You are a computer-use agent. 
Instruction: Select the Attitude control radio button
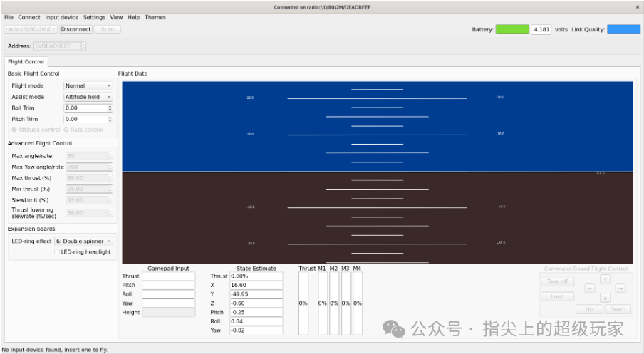(x=14, y=130)
